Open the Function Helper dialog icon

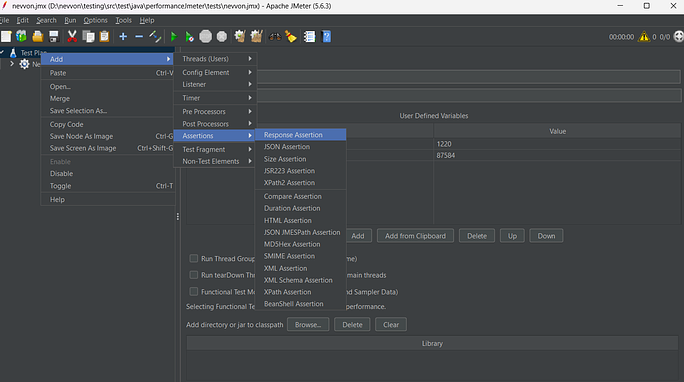click(x=310, y=37)
